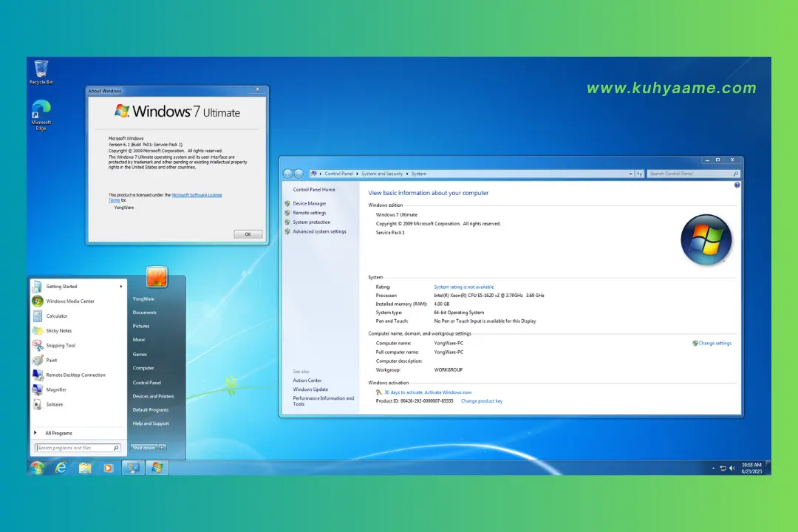Launch Magnifier from Start menu

pyautogui.click(x=78, y=390)
